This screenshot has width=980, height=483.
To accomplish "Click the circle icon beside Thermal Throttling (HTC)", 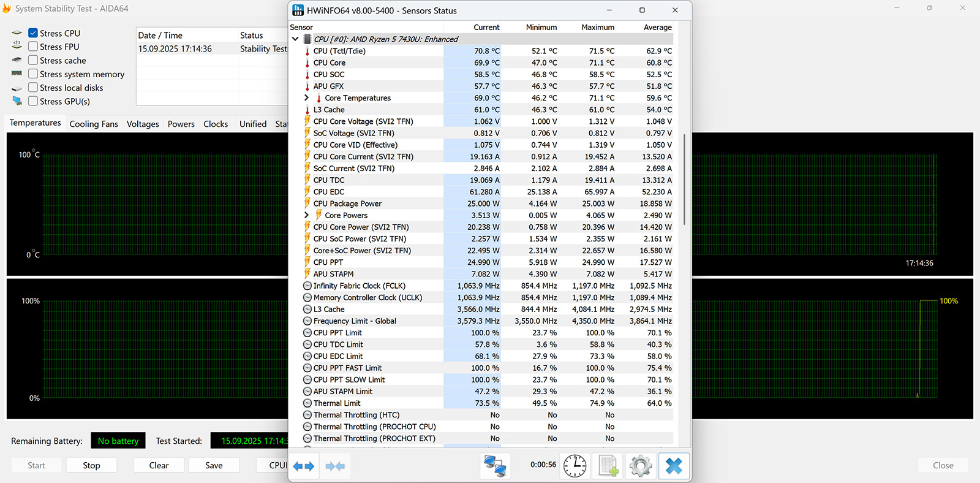I will click(x=307, y=415).
